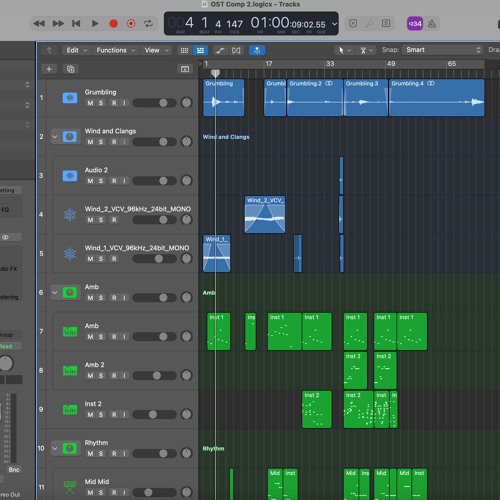
Task: Collapse the Rhythm track stack
Action: 55,448
